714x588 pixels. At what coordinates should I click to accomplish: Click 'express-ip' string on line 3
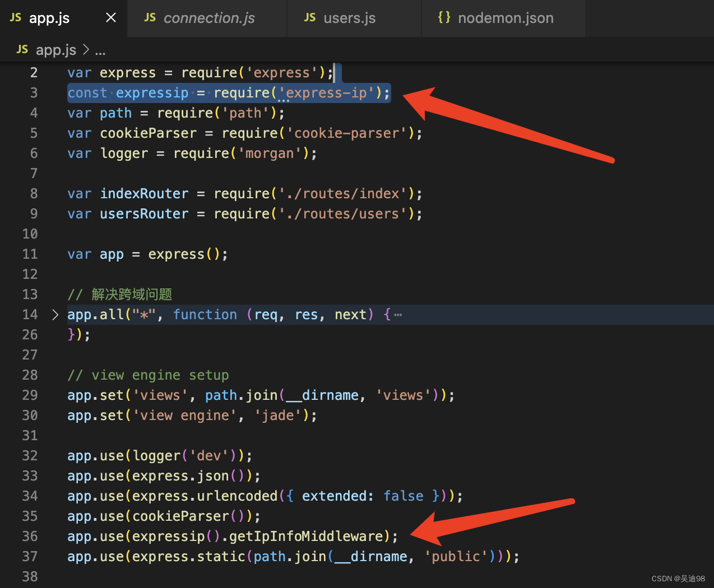(327, 93)
